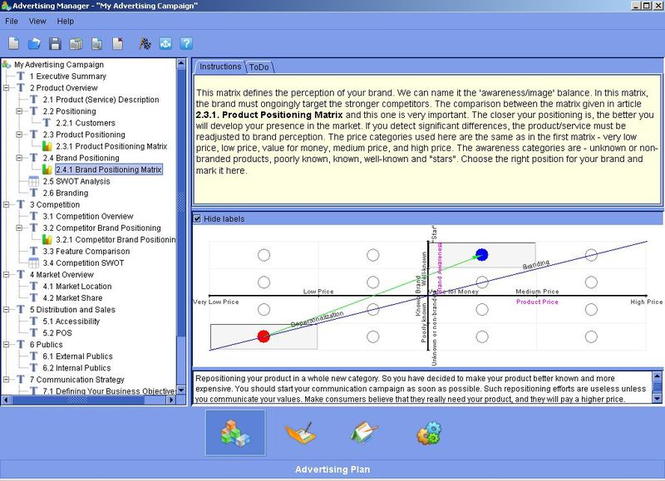Select 4.1 Market Location in the tree
The image size is (665, 481).
pos(77,286)
